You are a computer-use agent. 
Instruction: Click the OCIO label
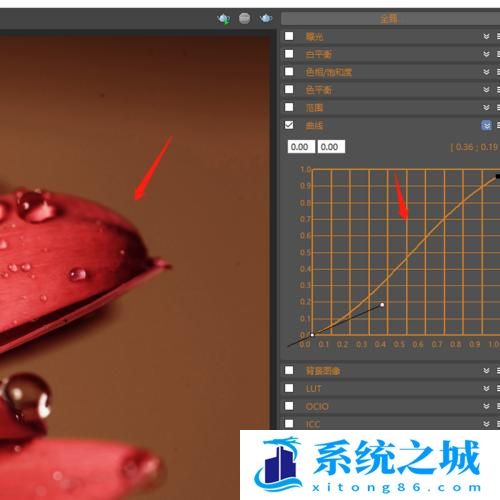pyautogui.click(x=317, y=406)
